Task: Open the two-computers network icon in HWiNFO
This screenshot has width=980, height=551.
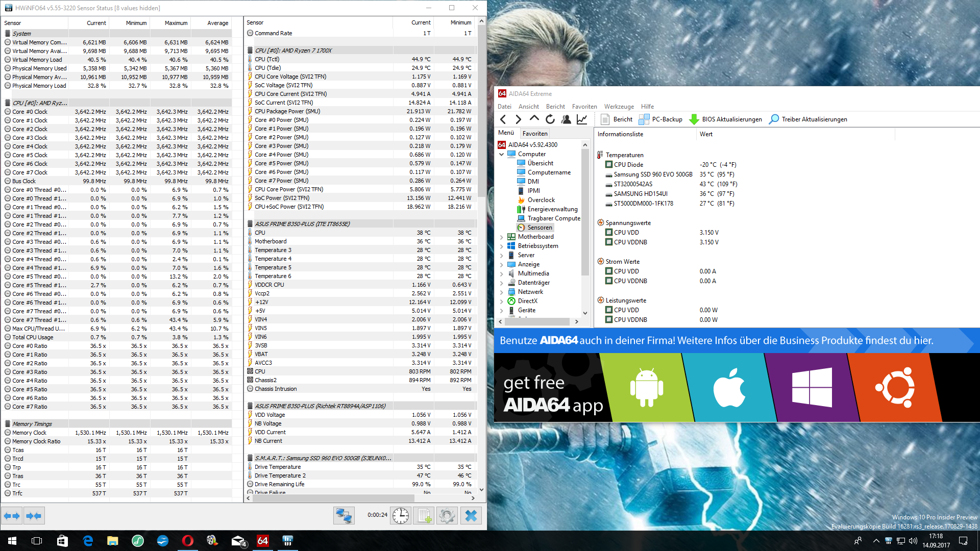Action: [344, 516]
